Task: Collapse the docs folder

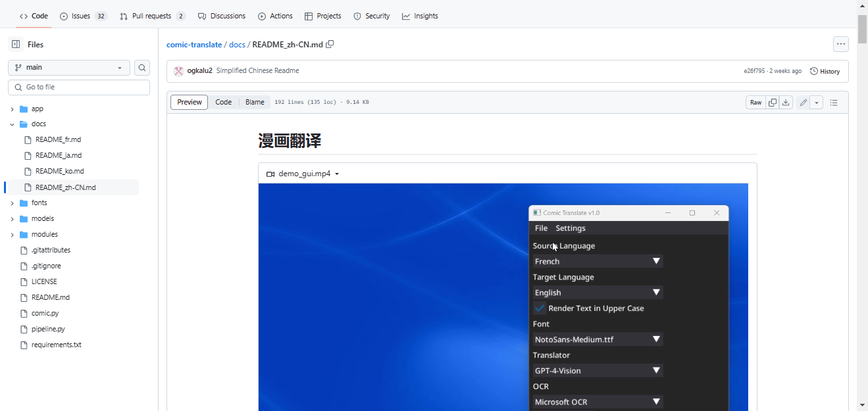Action: click(x=12, y=124)
